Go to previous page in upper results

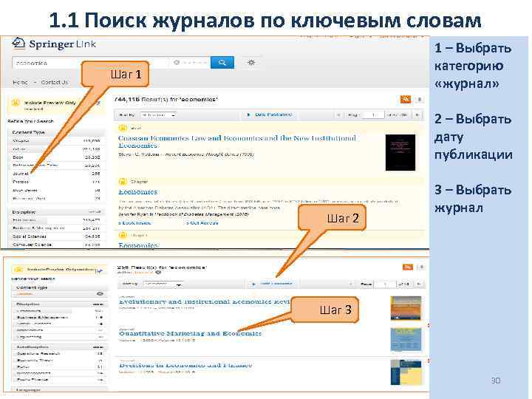338,115
